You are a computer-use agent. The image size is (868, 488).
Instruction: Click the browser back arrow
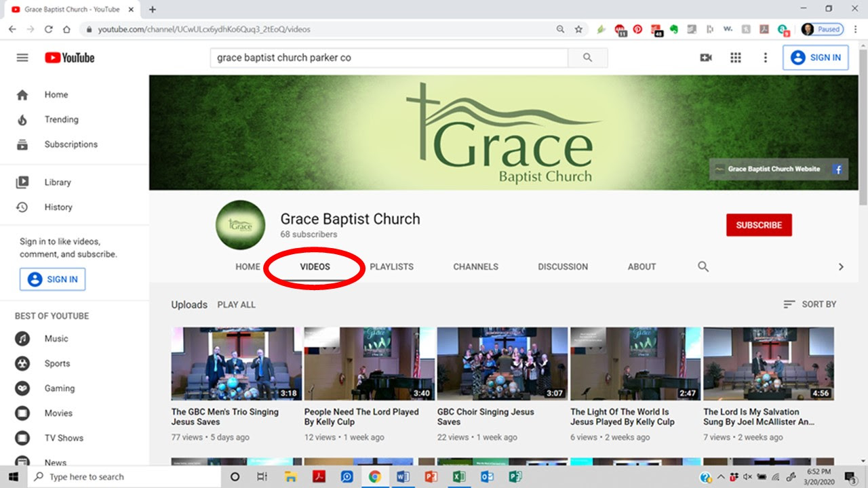pos(12,29)
